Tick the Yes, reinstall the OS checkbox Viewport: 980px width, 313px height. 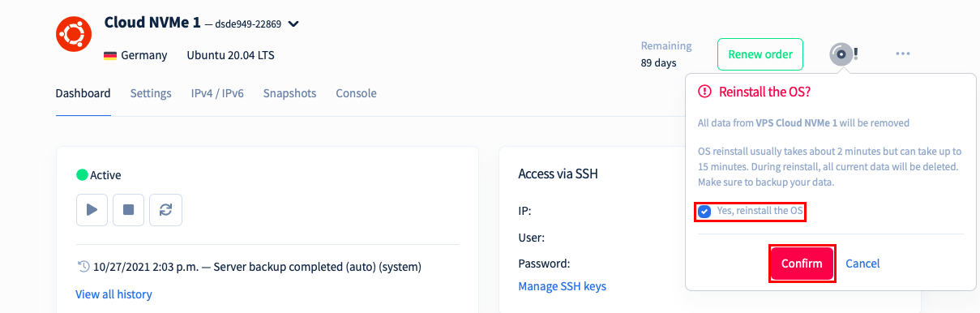pos(704,212)
